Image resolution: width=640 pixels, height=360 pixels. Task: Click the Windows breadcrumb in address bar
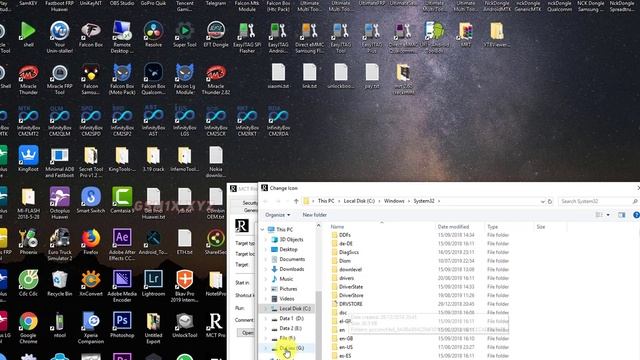(394, 201)
